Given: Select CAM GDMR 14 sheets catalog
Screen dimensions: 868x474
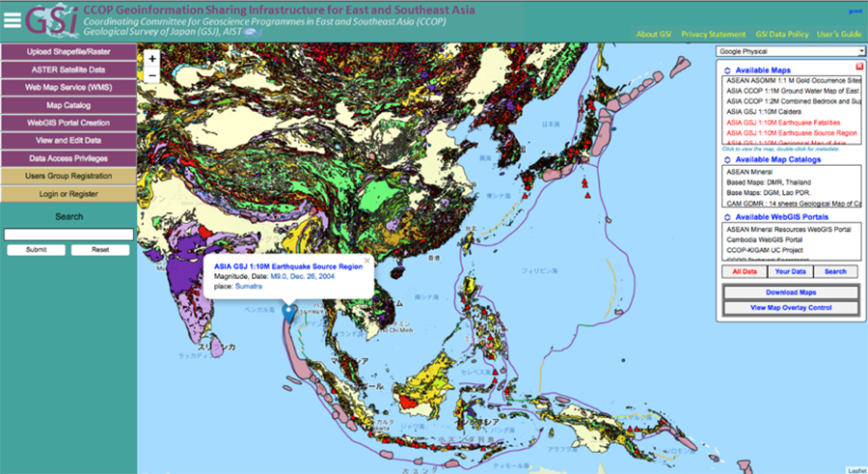Looking at the screenshot, I should point(792,204).
